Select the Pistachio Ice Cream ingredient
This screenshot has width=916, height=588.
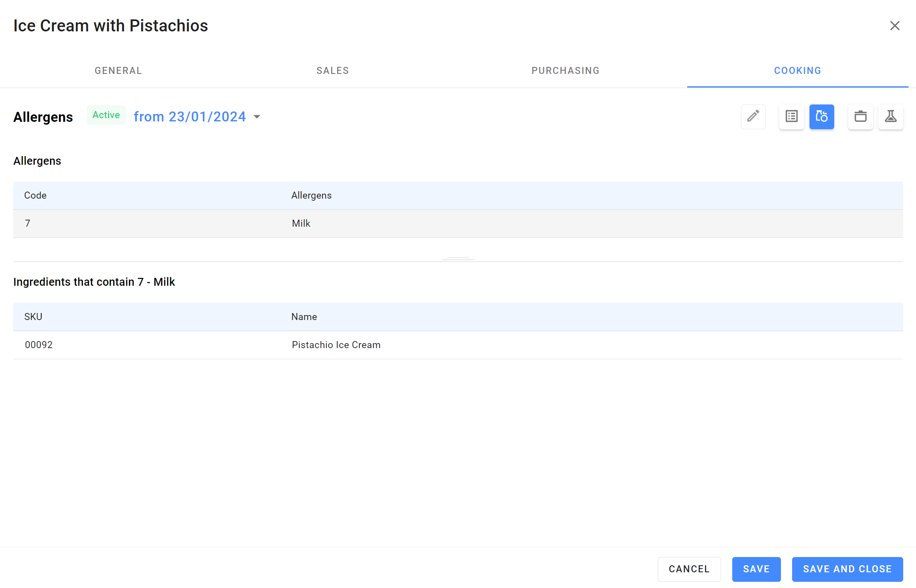[x=336, y=345]
